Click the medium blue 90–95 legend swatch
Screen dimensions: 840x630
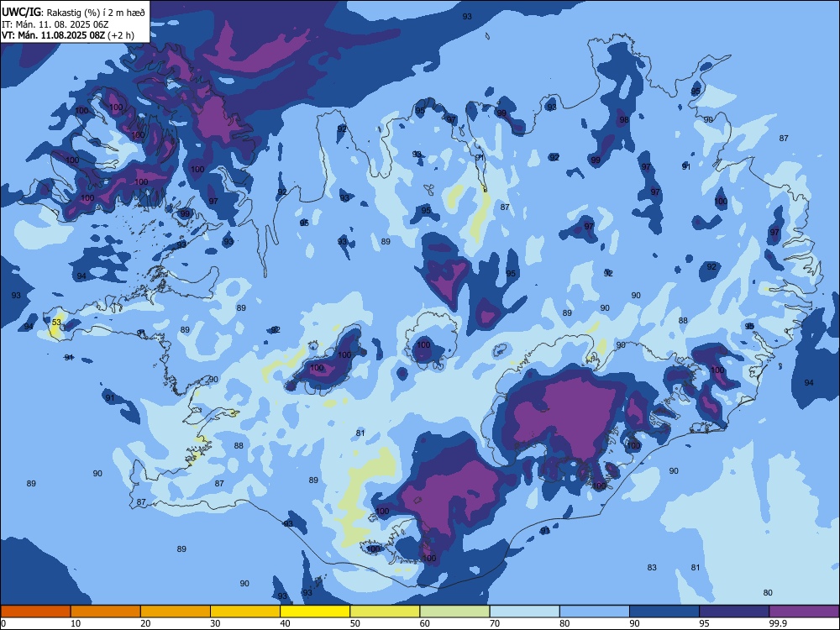coord(664,612)
